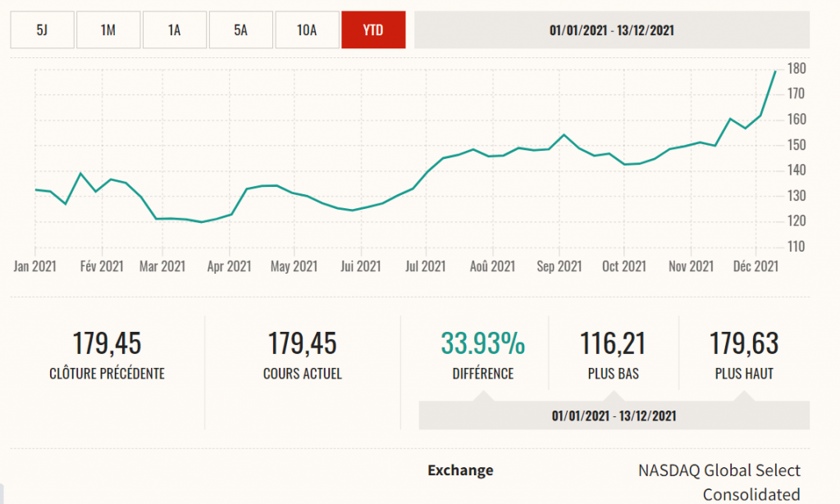Click the Plus Haut value 179,63
This screenshot has width=840, height=504.
click(743, 343)
